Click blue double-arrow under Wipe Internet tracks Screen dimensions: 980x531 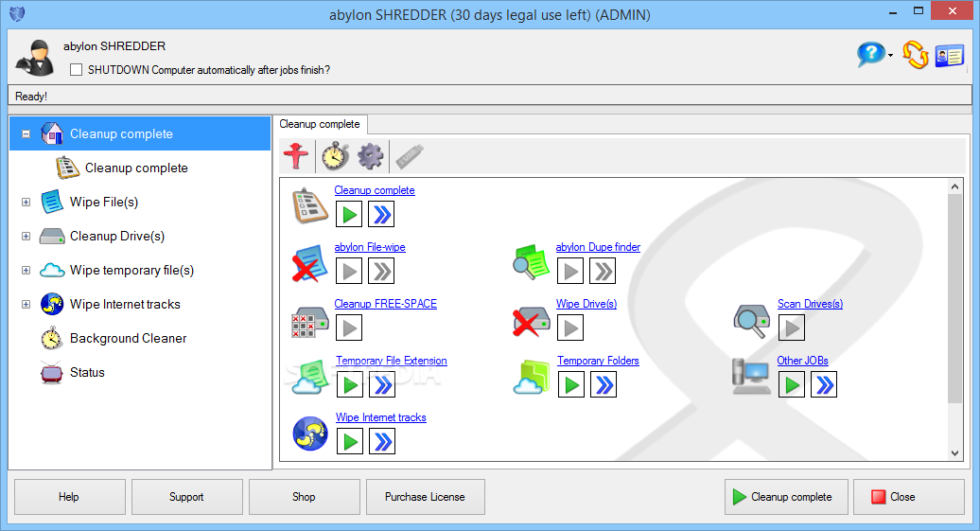(x=382, y=442)
